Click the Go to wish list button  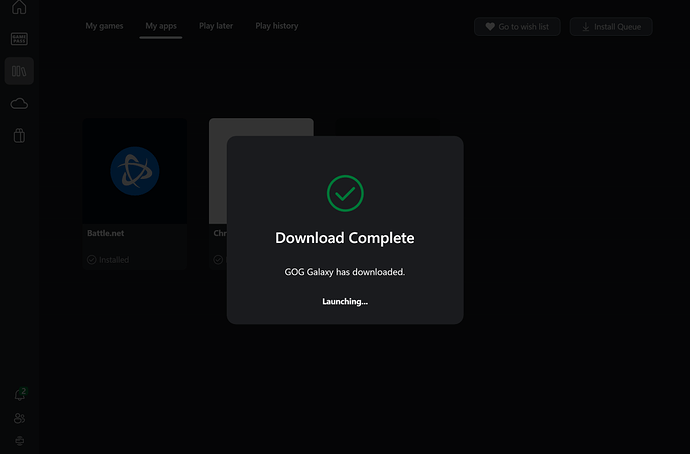click(x=517, y=27)
